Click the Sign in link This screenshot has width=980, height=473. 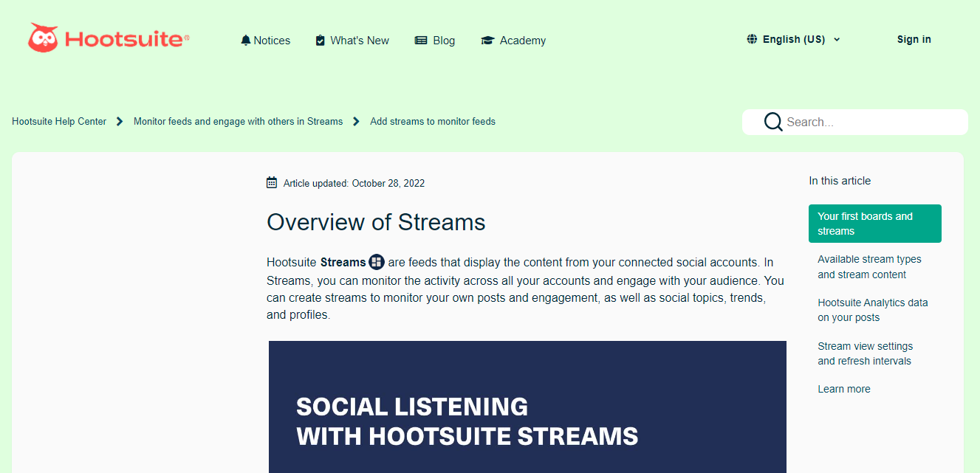[x=914, y=39]
